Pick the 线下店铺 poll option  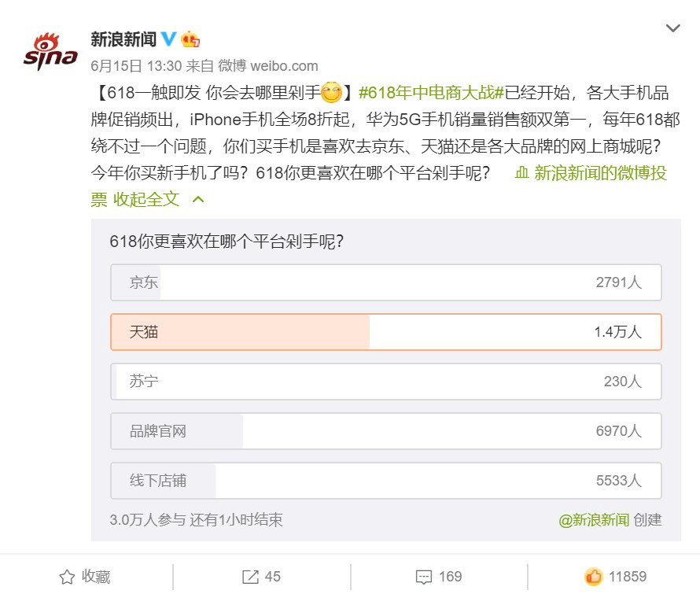pos(385,480)
